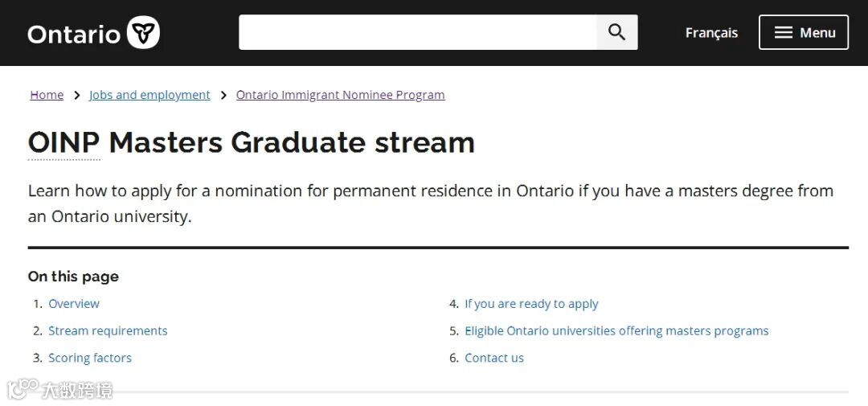Open the Menu button
Image resolution: width=868 pixels, height=406 pixels.
[x=804, y=32]
